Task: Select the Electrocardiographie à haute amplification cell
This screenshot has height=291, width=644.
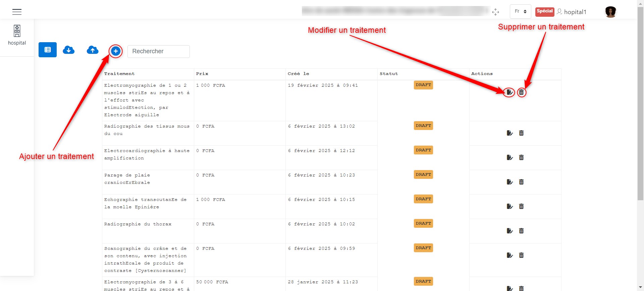Action: click(x=148, y=158)
